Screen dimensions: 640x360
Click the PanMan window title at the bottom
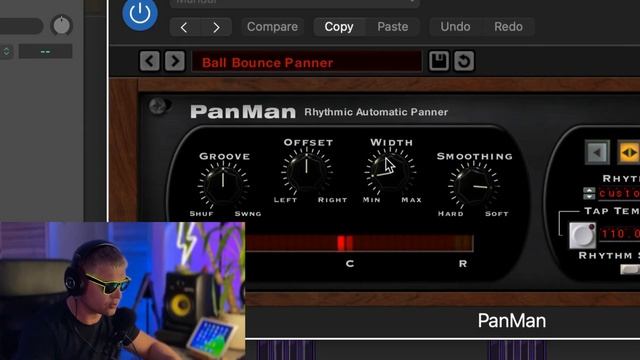coord(512,321)
